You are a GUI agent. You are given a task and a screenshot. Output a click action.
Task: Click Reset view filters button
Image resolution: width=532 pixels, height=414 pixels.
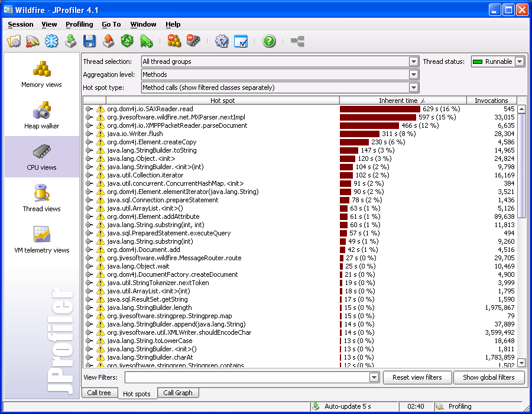(417, 377)
